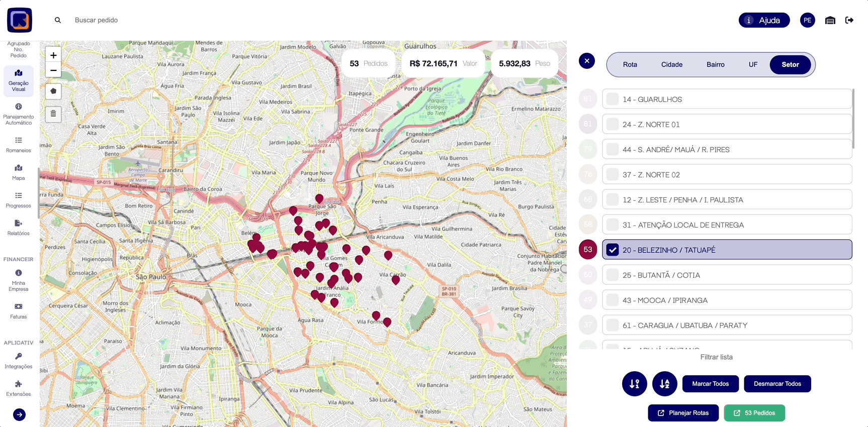Click the trash delete shape icon
868x427 pixels.
(x=53, y=114)
